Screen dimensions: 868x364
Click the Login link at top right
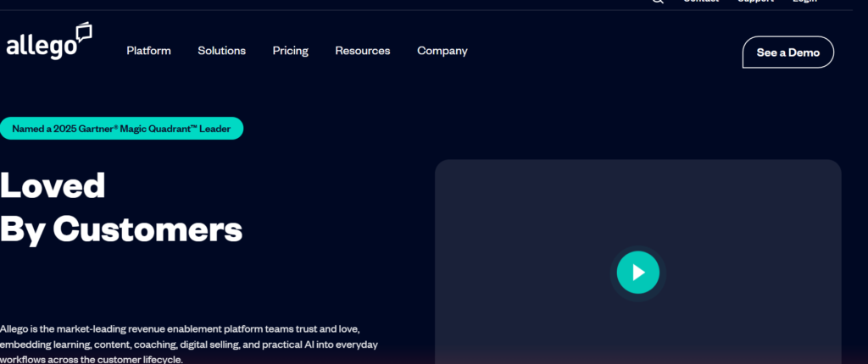point(804,2)
